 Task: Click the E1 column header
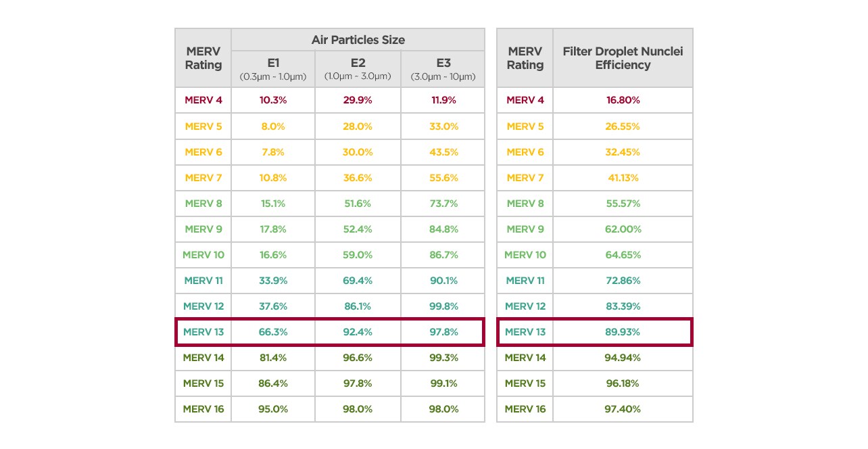point(273,69)
